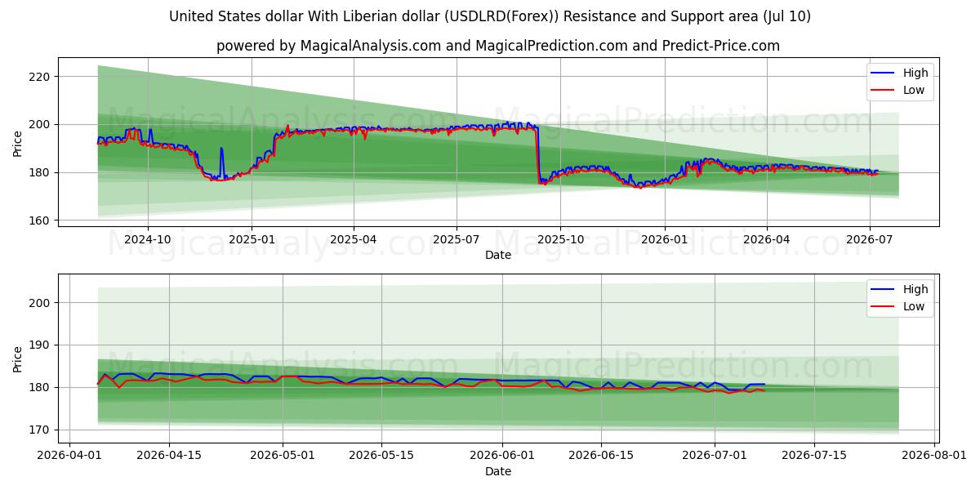Image resolution: width=980 pixels, height=490 pixels.
Task: Click the 2026-07-01 tick on the bottom chart
Action: click(x=715, y=456)
